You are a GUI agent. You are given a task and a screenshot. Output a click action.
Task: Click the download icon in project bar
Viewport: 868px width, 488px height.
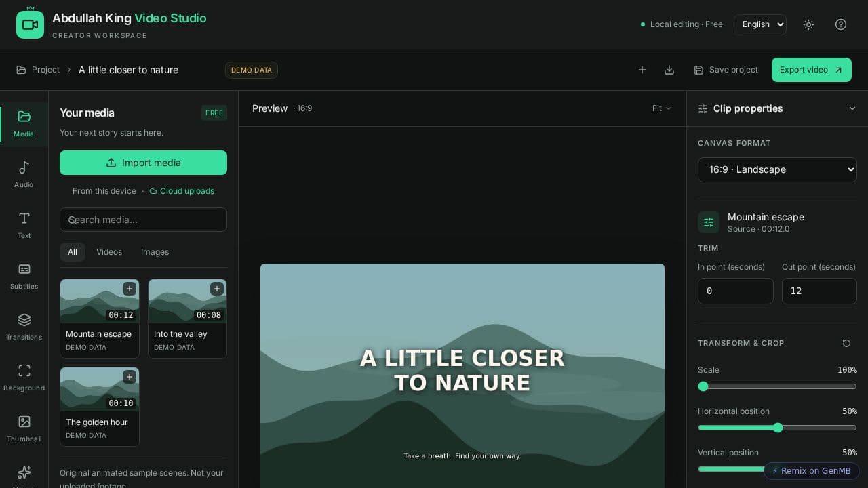(669, 70)
